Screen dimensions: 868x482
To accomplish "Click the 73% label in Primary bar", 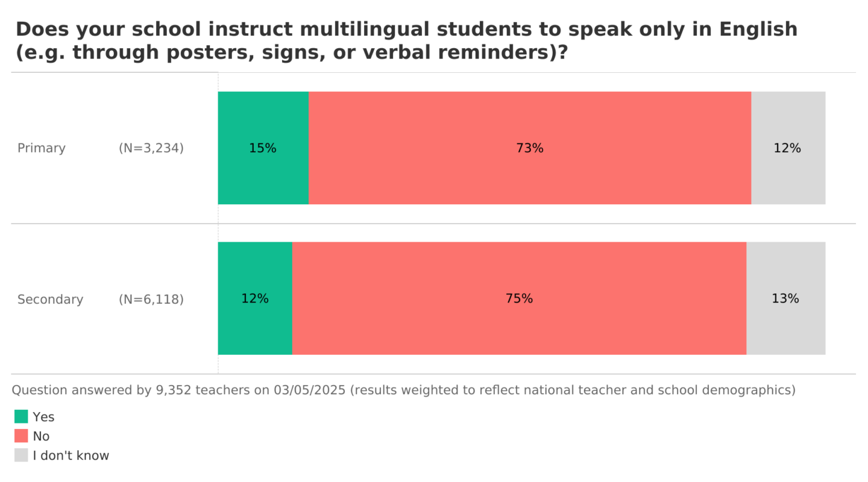I will pyautogui.click(x=529, y=148).
